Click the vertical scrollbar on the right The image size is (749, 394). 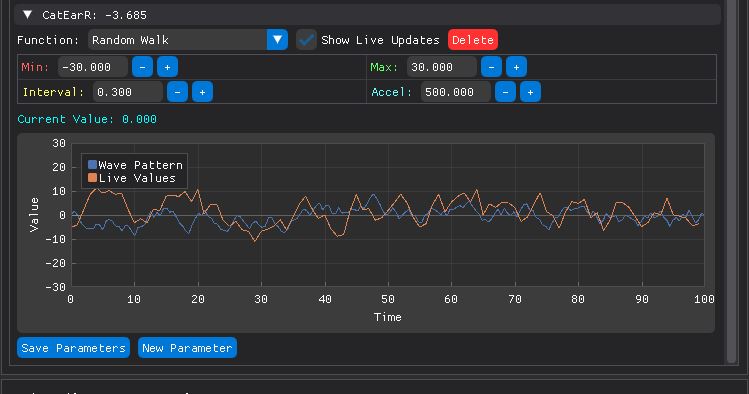[x=732, y=181]
